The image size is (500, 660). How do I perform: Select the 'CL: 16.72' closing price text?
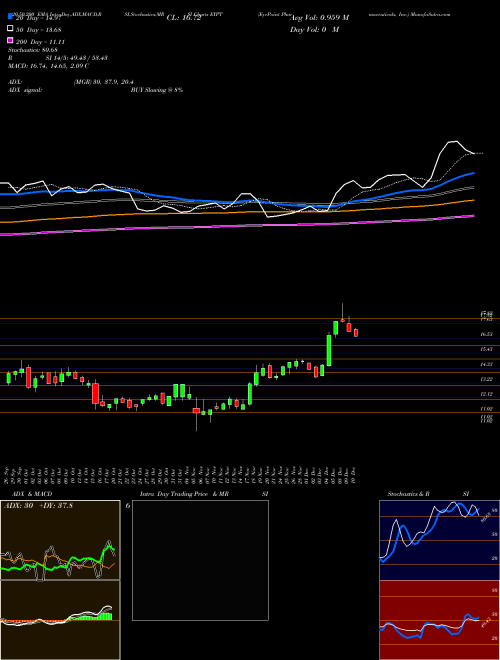(x=184, y=18)
